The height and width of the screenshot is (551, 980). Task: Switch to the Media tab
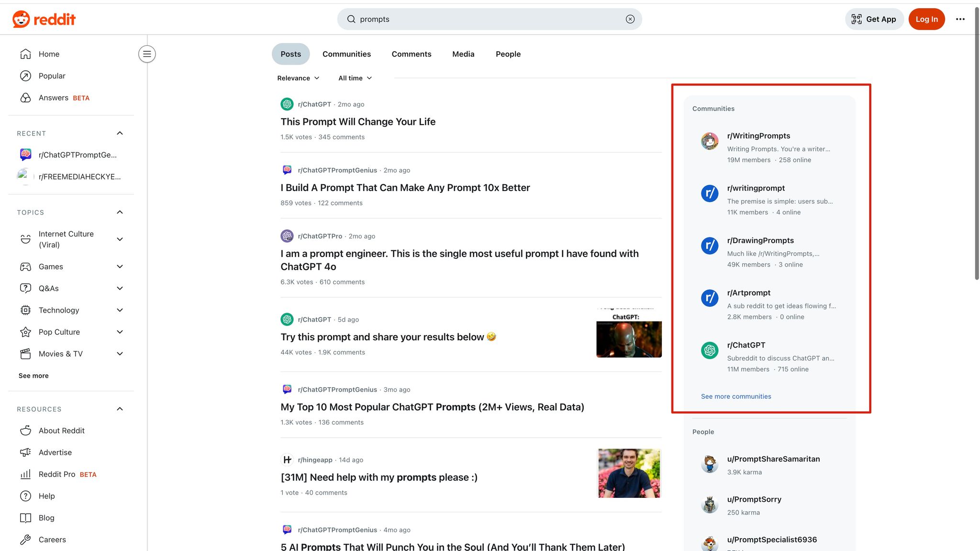(x=463, y=54)
